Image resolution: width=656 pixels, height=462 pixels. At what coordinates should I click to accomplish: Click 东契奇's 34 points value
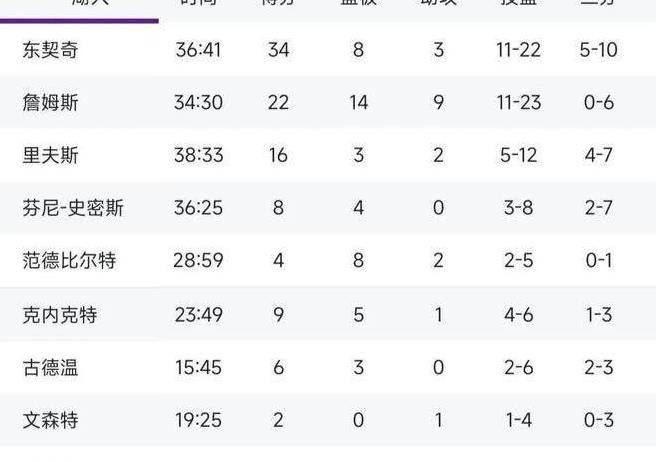(x=278, y=49)
